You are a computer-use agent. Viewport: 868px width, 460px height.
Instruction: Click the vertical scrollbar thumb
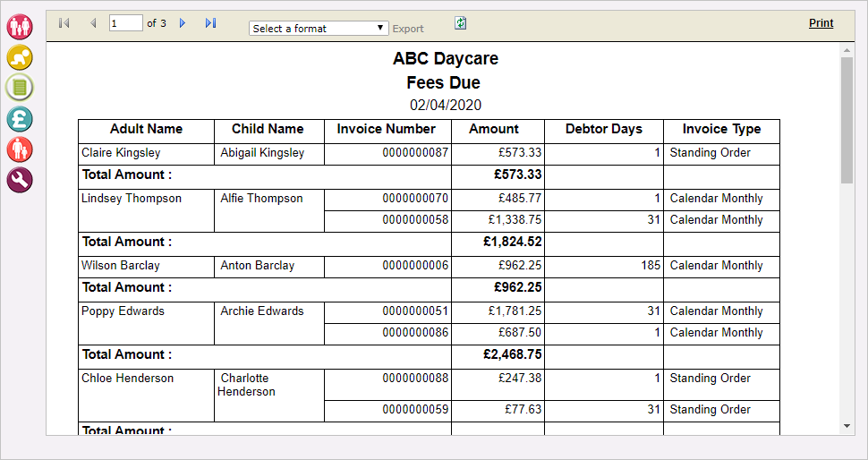point(847,120)
